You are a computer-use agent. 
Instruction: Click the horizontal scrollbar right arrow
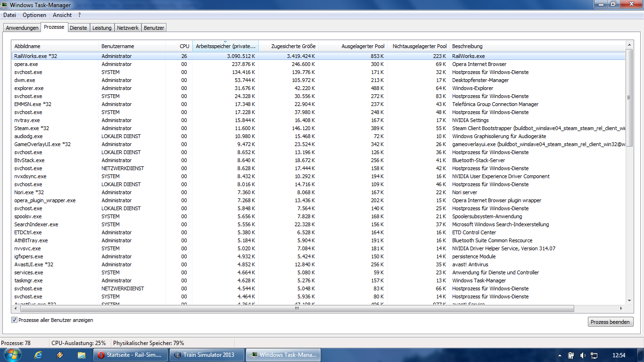[x=621, y=309]
